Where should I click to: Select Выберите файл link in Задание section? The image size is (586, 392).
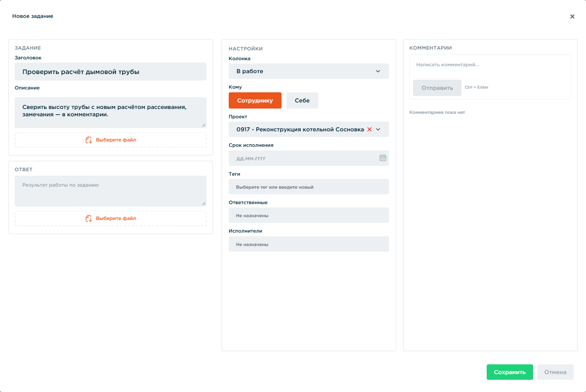coord(116,140)
